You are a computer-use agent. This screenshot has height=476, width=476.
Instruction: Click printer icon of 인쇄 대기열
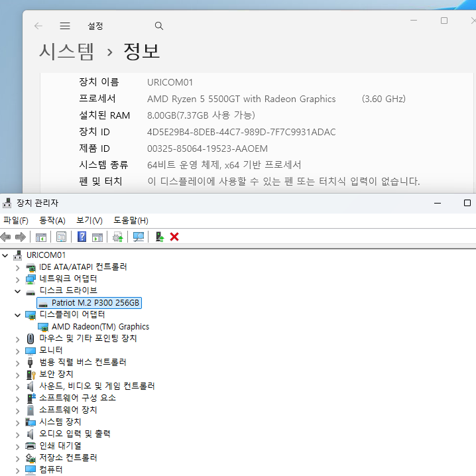30,446
